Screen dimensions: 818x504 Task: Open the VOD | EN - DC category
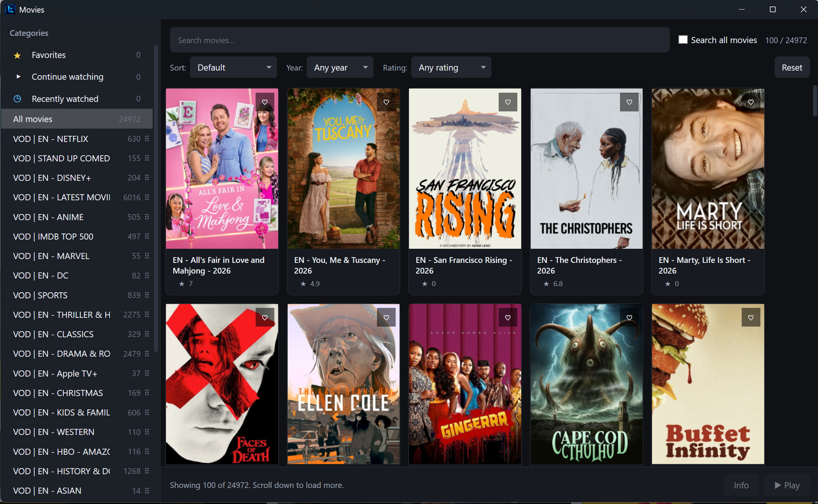pos(77,275)
